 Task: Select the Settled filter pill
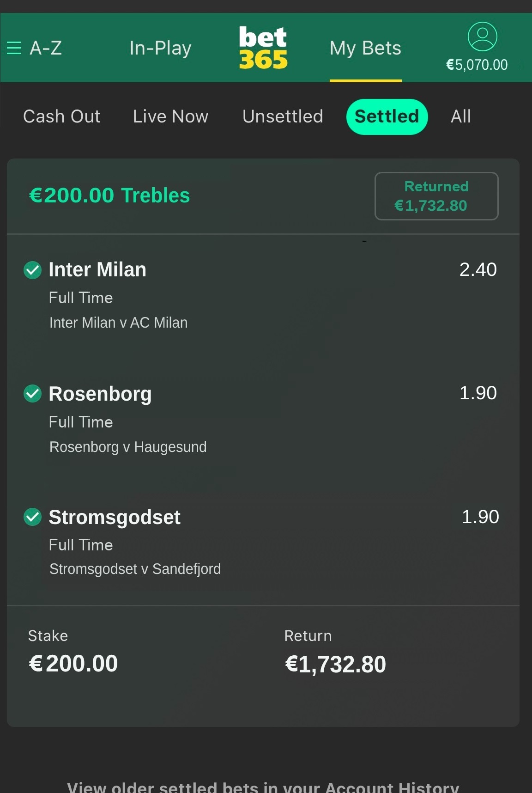click(387, 116)
